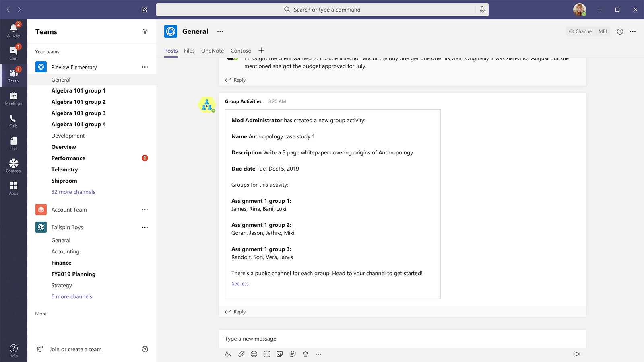The height and width of the screenshot is (362, 644).
Task: Open the sticker picker
Action: click(280, 354)
